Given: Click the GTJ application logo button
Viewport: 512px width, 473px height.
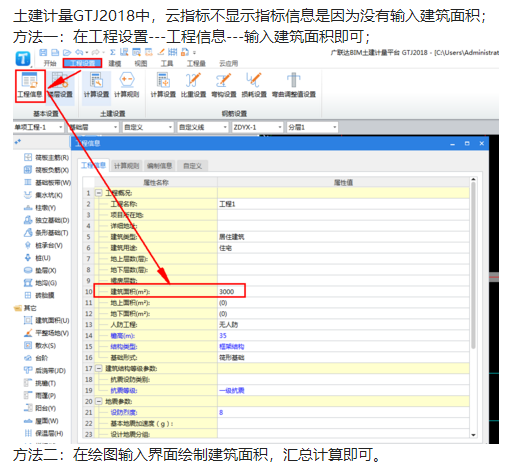Looking at the screenshot, I should tap(23, 59).
